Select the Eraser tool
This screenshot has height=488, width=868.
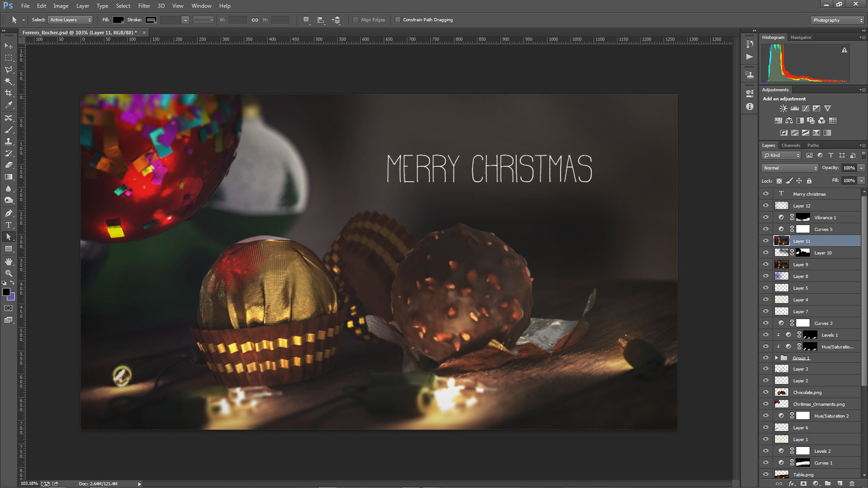tap(9, 165)
